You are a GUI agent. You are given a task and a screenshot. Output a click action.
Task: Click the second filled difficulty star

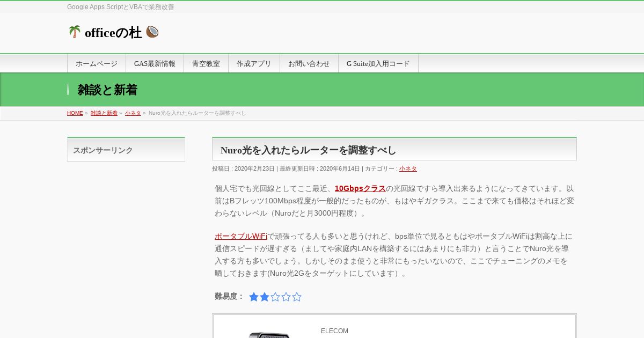point(265,297)
